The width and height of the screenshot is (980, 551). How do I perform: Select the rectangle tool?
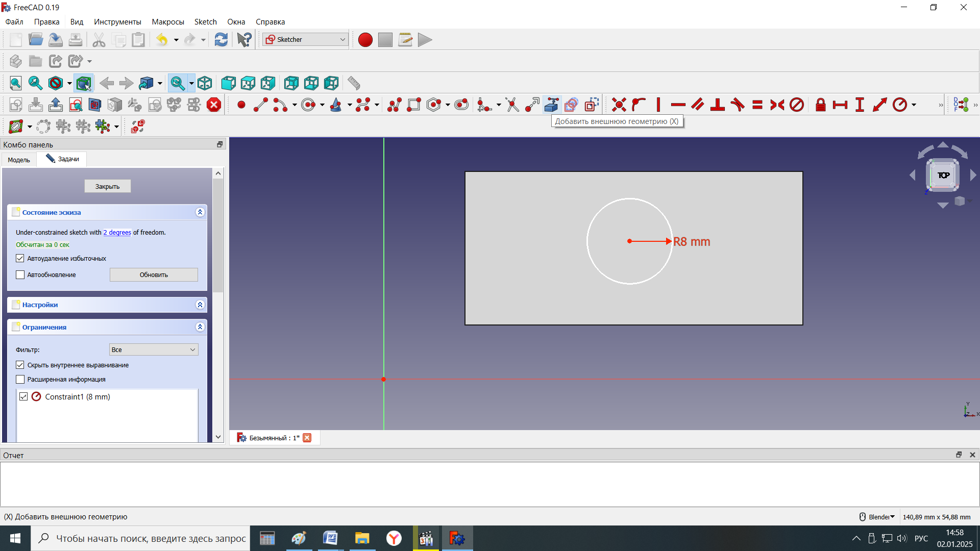414,105
